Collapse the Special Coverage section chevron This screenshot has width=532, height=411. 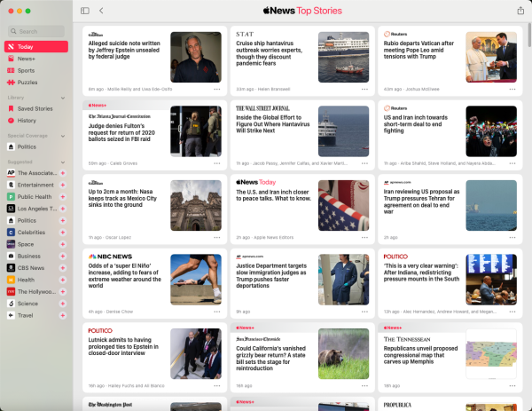tap(63, 136)
